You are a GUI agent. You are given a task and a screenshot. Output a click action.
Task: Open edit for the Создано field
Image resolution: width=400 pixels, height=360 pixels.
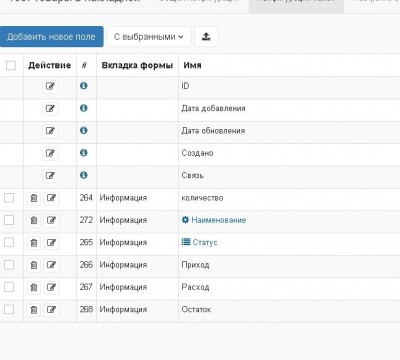pyautogui.click(x=50, y=153)
